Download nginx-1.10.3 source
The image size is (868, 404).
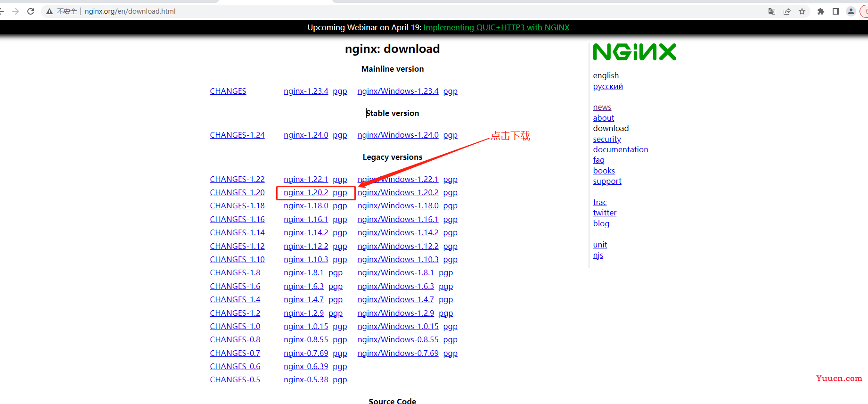(306, 259)
